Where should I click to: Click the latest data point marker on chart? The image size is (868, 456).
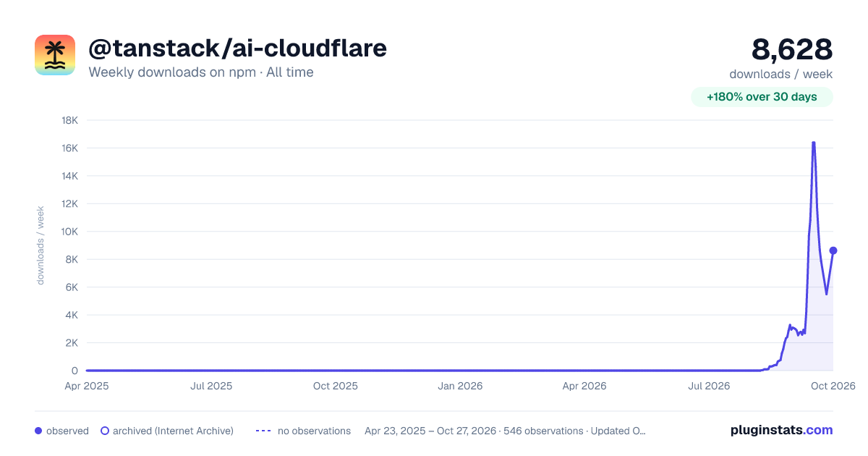pos(833,250)
